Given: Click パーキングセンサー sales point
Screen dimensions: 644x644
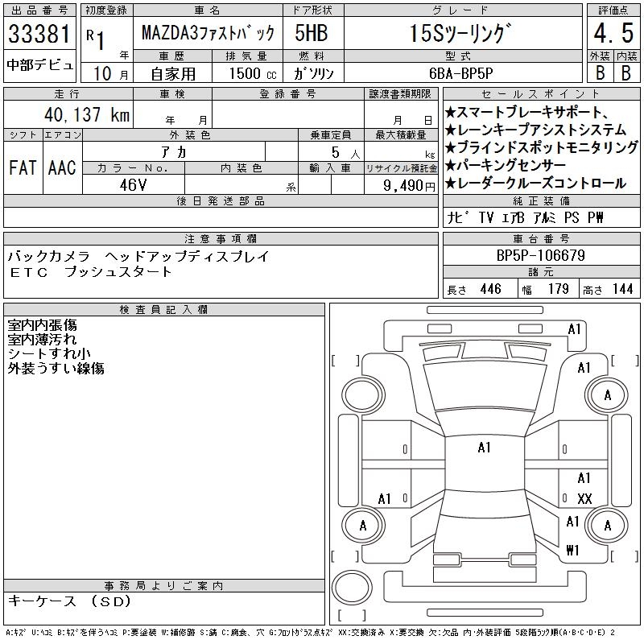Looking at the screenshot, I should coord(506,165).
